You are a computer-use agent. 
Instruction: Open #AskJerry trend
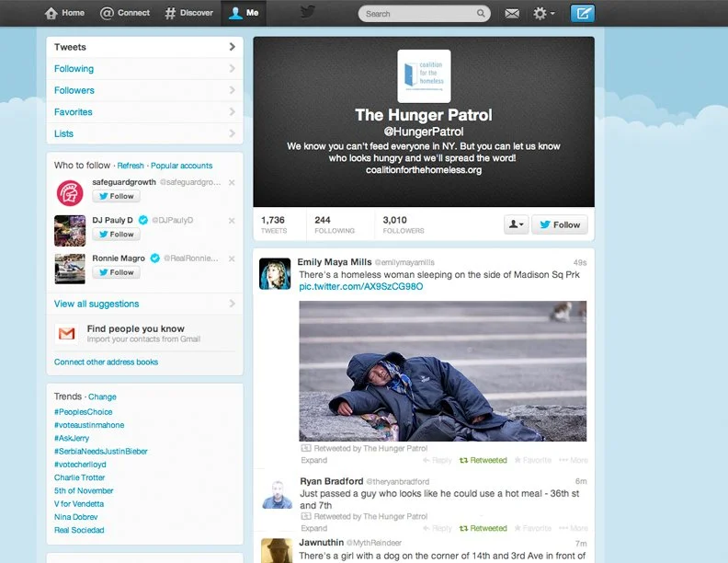click(72, 438)
